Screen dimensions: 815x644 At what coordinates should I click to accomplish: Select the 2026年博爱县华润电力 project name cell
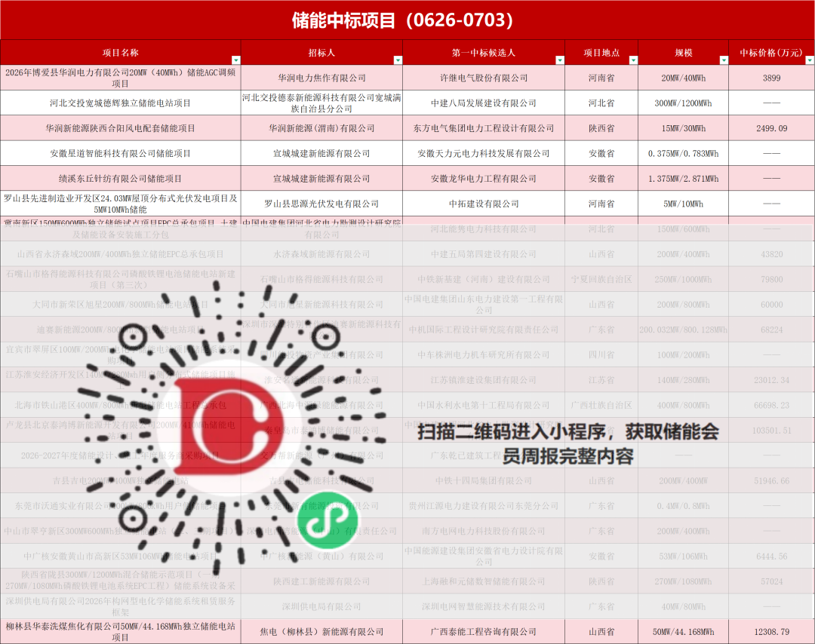point(121,78)
